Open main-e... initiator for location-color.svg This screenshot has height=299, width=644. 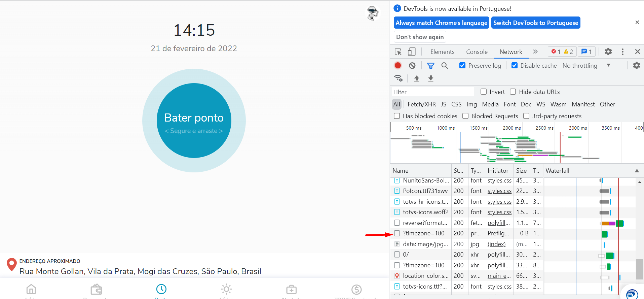click(499, 276)
